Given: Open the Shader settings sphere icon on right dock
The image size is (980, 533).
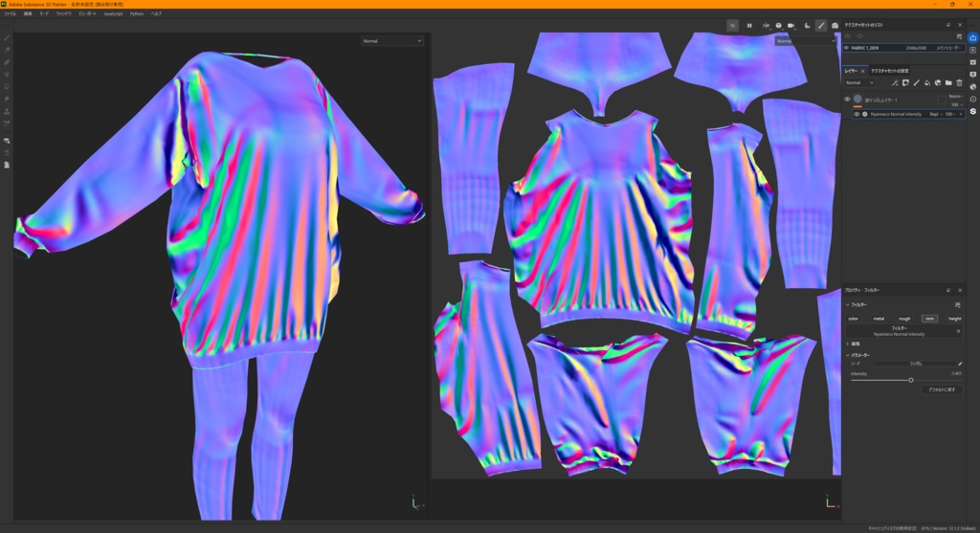Looking at the screenshot, I should coord(973,87).
